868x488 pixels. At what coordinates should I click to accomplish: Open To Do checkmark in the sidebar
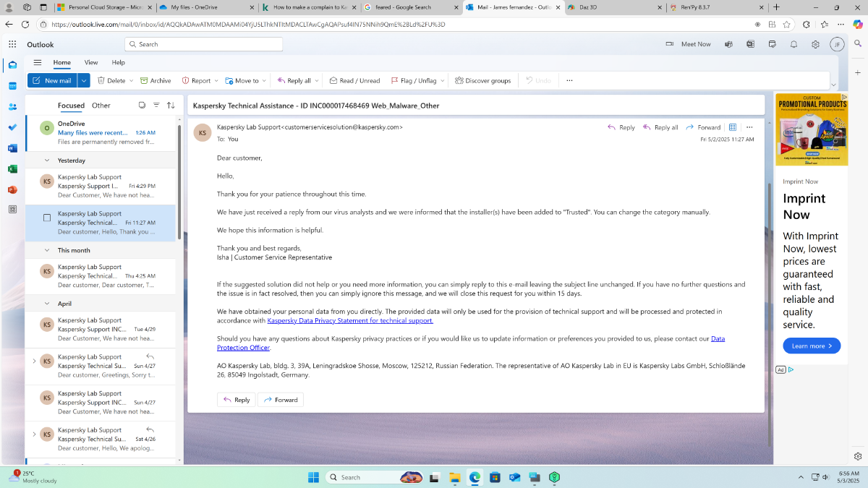[x=12, y=127]
